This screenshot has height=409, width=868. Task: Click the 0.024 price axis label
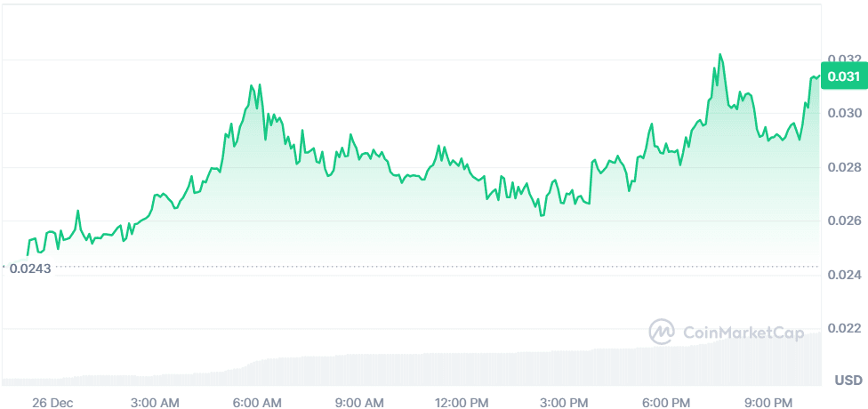click(844, 275)
